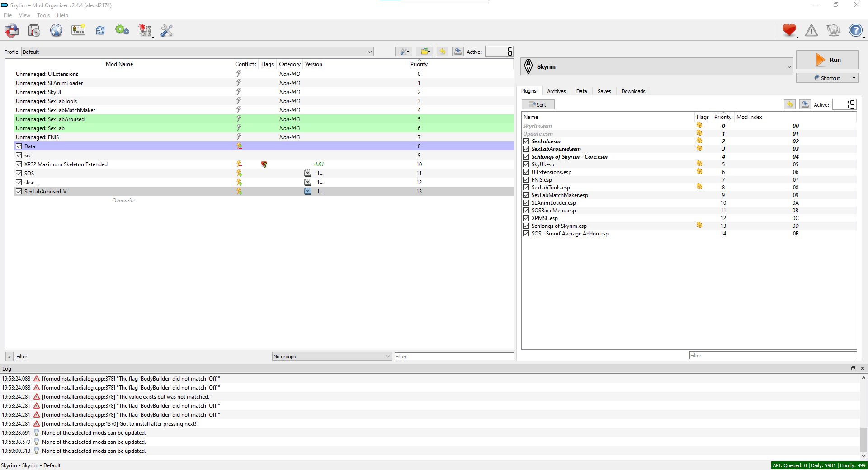Screen dimensions: 868x470
Task: Focus the plugin list Filter field
Action: coord(773,356)
